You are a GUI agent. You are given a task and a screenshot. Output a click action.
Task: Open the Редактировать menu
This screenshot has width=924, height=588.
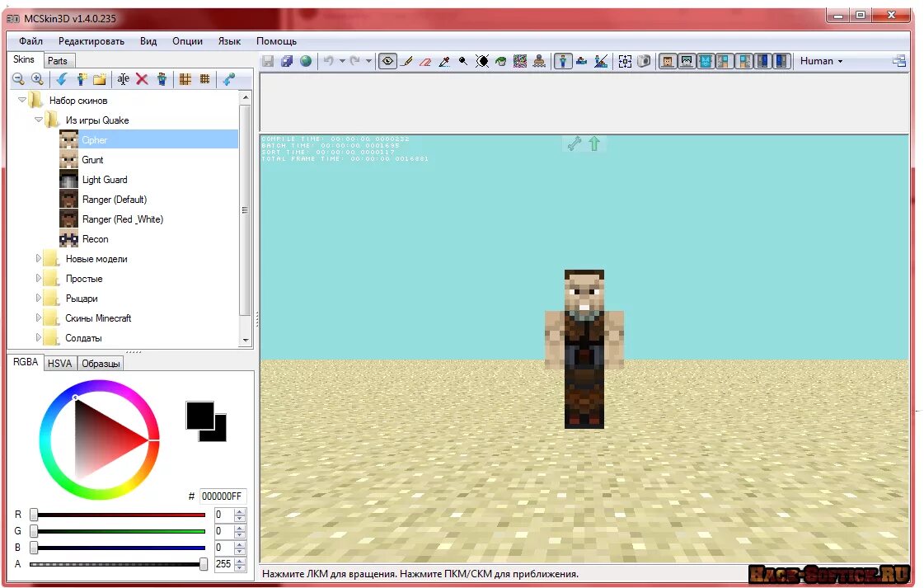pyautogui.click(x=91, y=41)
